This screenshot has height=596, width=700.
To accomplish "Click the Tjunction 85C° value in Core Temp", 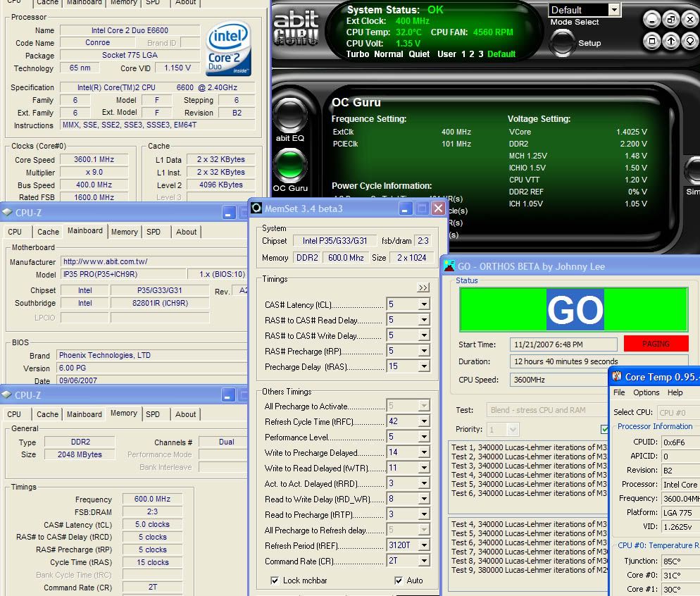I will [680, 561].
